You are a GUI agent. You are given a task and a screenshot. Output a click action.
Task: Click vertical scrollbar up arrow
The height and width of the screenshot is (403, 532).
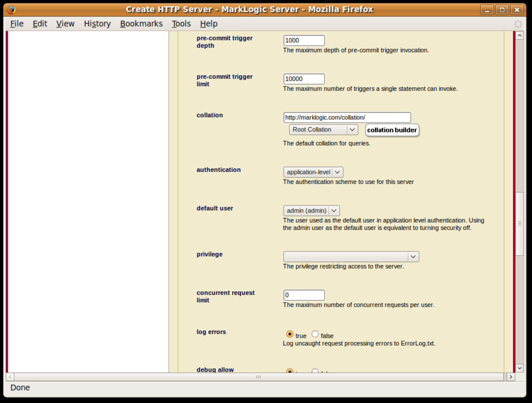tap(520, 36)
